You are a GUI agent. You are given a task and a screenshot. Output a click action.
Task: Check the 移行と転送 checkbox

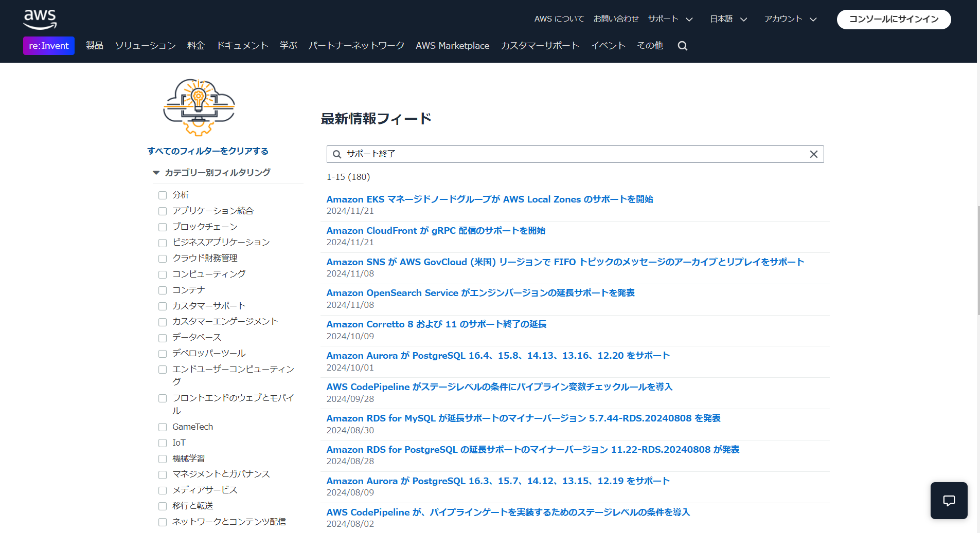tap(163, 506)
